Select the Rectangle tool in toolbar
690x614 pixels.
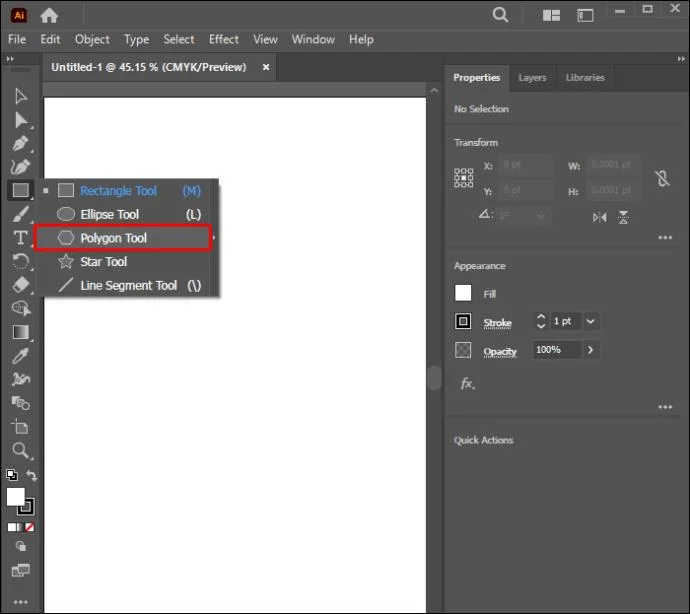20,191
